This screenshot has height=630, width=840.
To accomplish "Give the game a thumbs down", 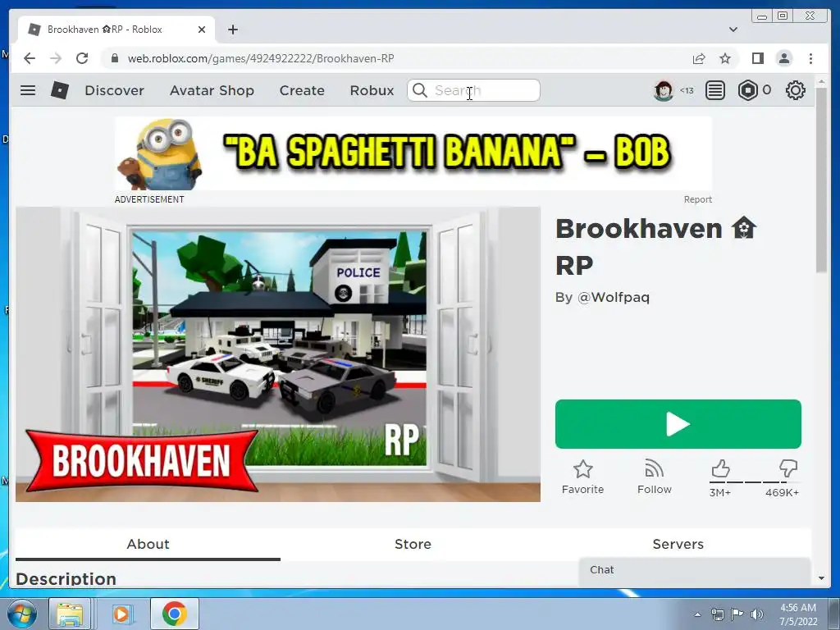I will (x=788, y=468).
